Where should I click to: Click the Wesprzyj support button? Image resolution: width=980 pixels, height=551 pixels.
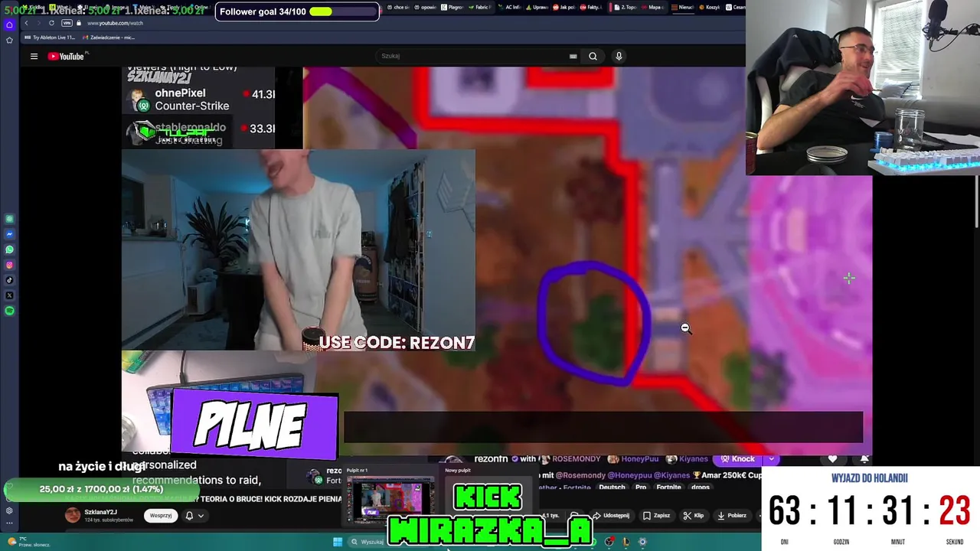(161, 516)
